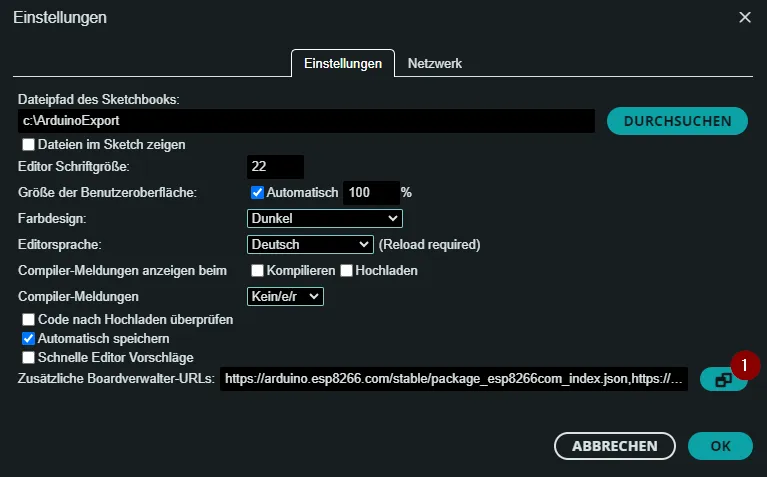
Task: Disable Automatisch speichern
Action: tap(28, 339)
